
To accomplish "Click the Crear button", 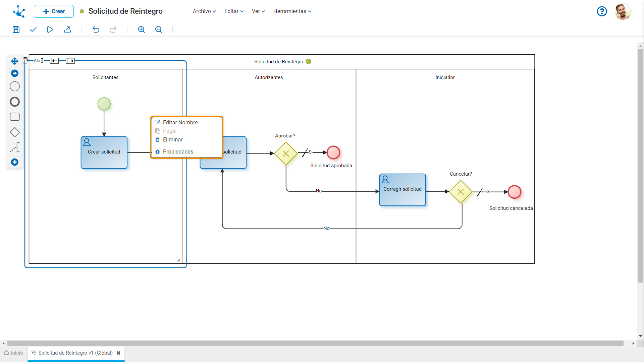I will click(54, 11).
